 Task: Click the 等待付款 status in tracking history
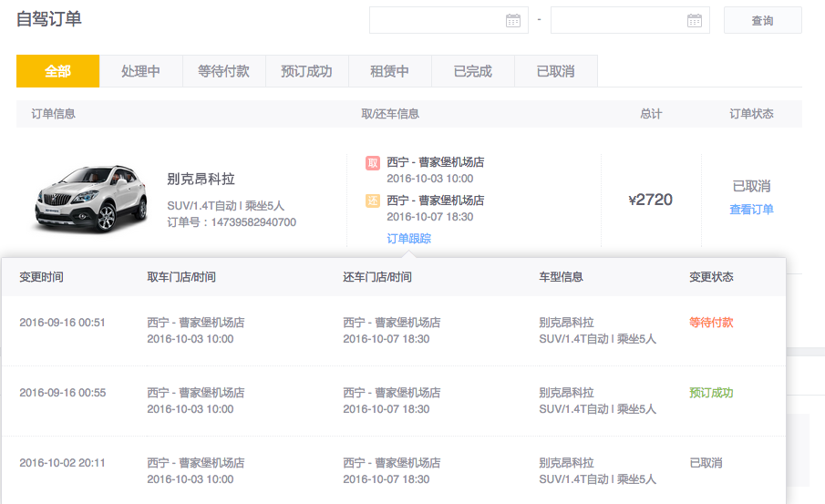click(x=711, y=323)
